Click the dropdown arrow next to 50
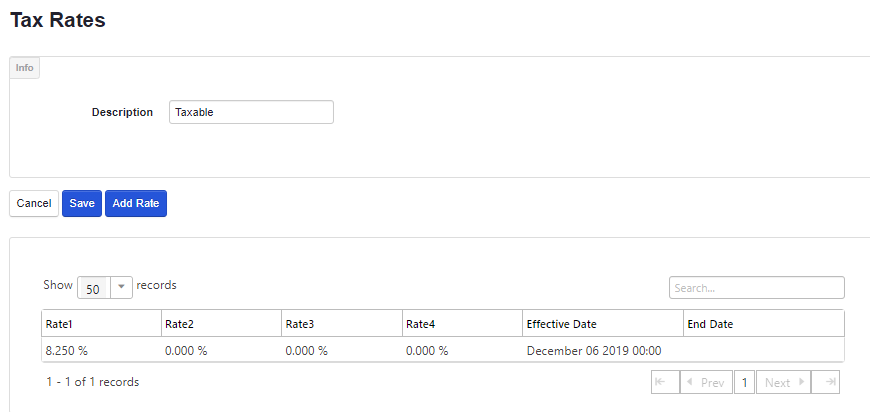Image resolution: width=870 pixels, height=412 pixels. click(122, 287)
